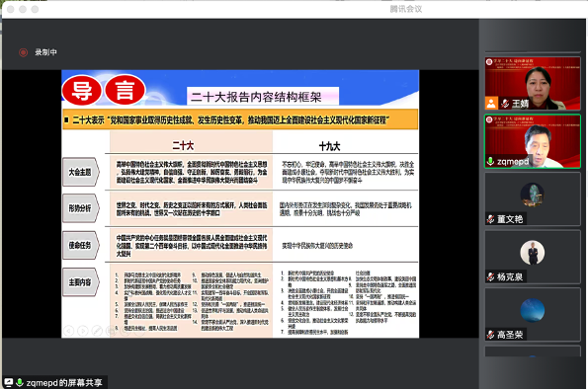
Task: Click the 大会主题 arrow label on the slide
Action: (81, 172)
